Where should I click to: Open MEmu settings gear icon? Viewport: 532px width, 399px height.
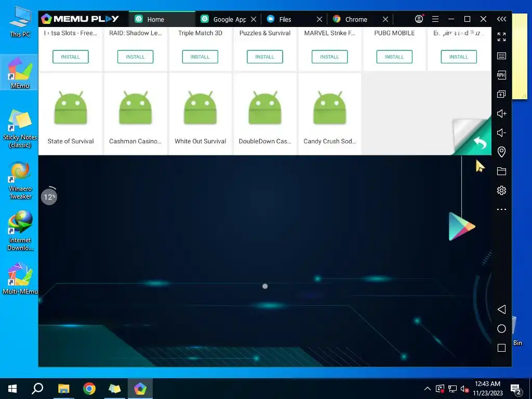click(x=501, y=190)
